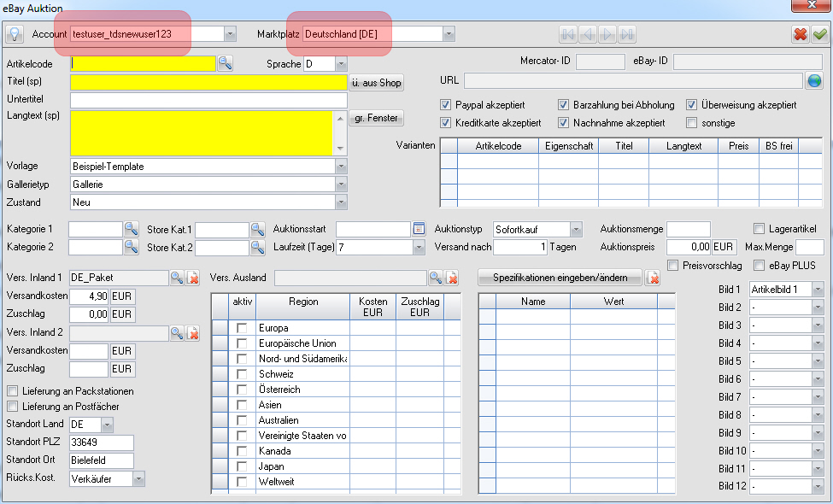The image size is (833, 504).
Task: Clear the Vers. Inland 2 shipping method
Action: (x=193, y=333)
